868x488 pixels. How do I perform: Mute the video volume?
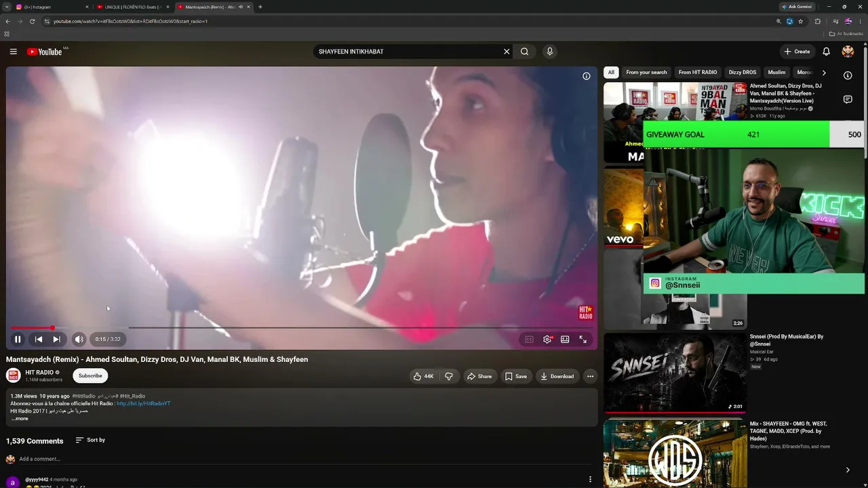pos(79,339)
